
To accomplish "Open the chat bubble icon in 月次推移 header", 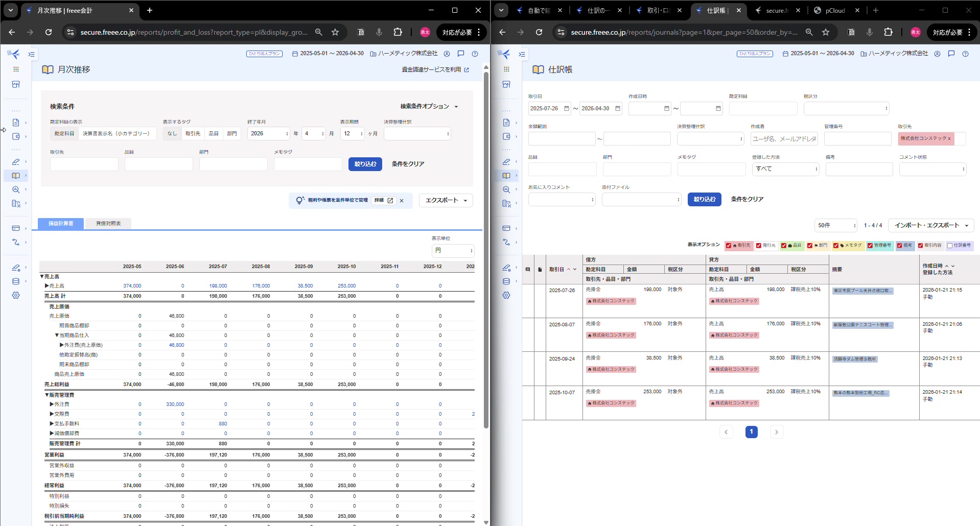I will tap(461, 54).
